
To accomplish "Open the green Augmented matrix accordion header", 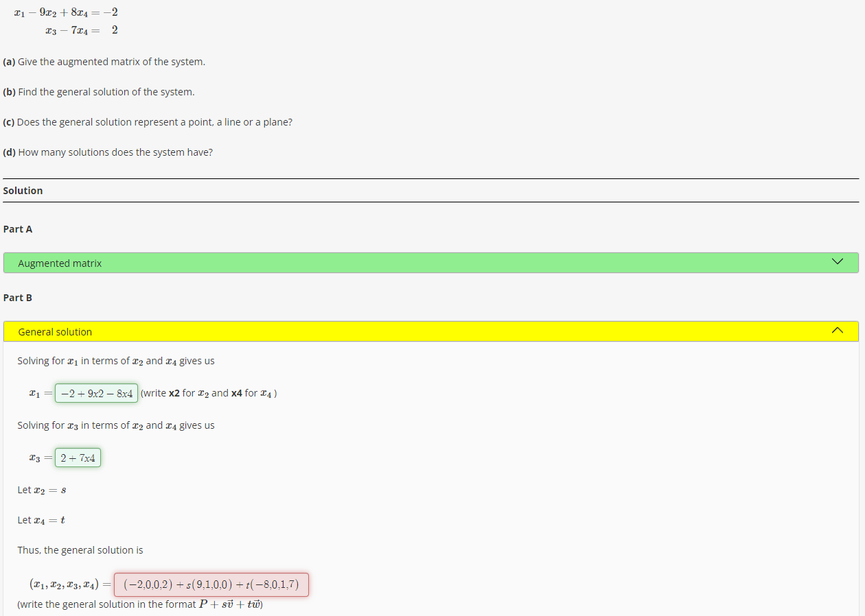I will pyautogui.click(x=60, y=262).
